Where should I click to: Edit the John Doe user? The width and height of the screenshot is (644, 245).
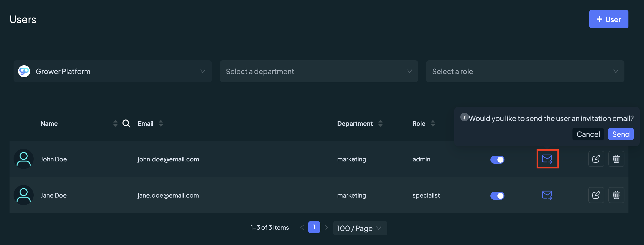596,159
